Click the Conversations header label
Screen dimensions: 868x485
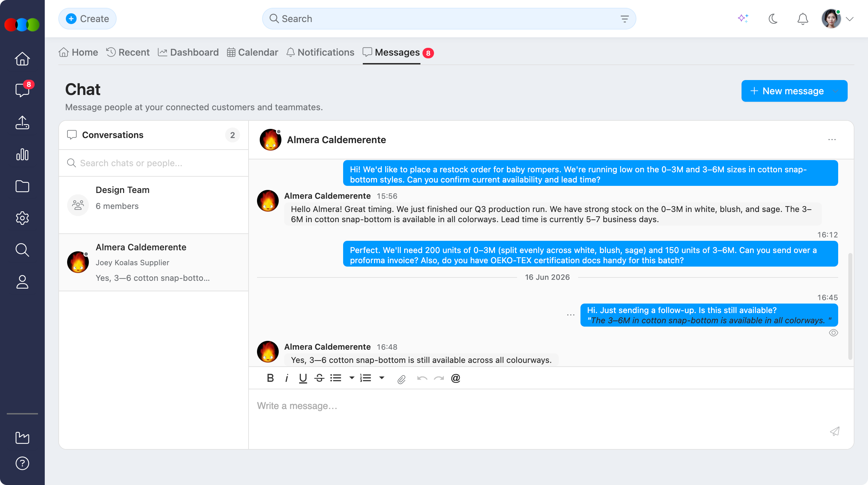[113, 135]
